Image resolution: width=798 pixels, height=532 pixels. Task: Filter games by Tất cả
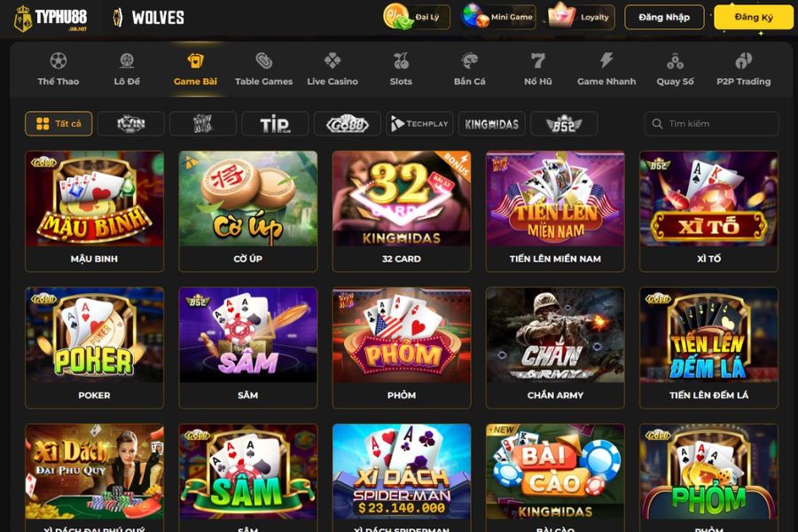coord(59,124)
